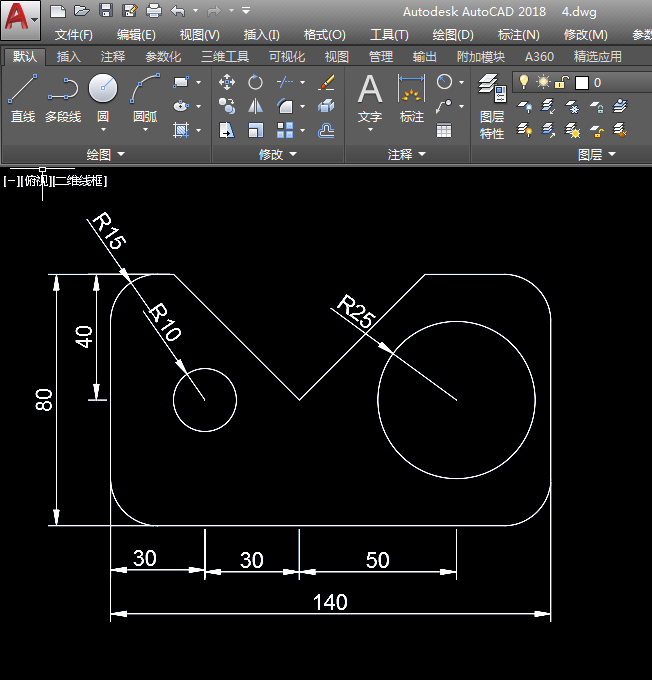The width and height of the screenshot is (652, 680).
Task: Select the Mirror tool icon
Action: pyautogui.click(x=256, y=106)
